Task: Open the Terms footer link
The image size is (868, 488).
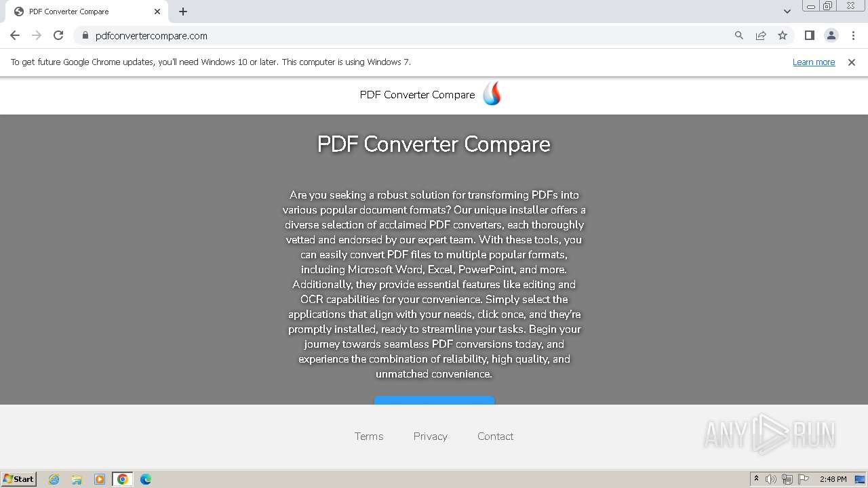Action: pos(369,436)
